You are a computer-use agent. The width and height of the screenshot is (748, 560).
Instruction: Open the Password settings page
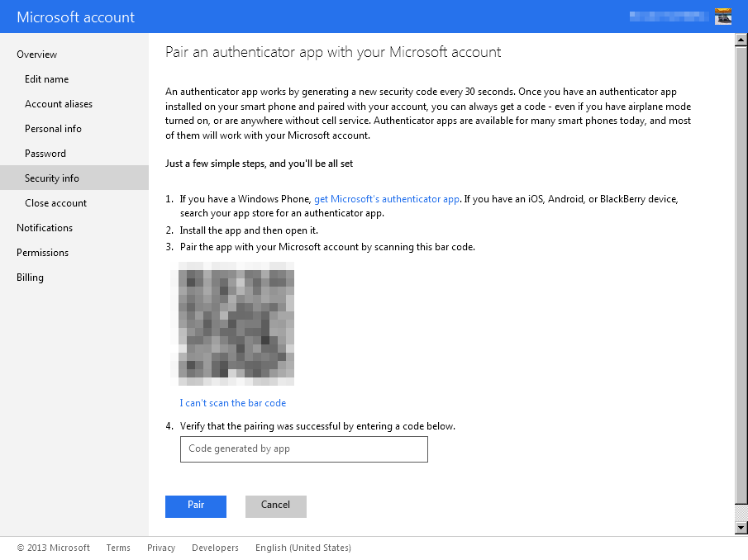(x=45, y=154)
